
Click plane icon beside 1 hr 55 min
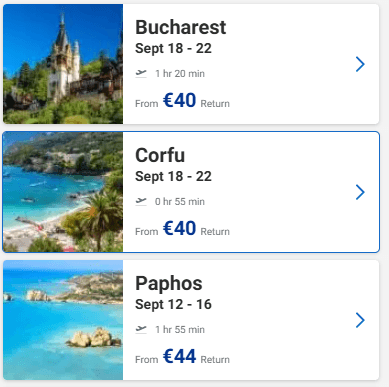coord(141,329)
